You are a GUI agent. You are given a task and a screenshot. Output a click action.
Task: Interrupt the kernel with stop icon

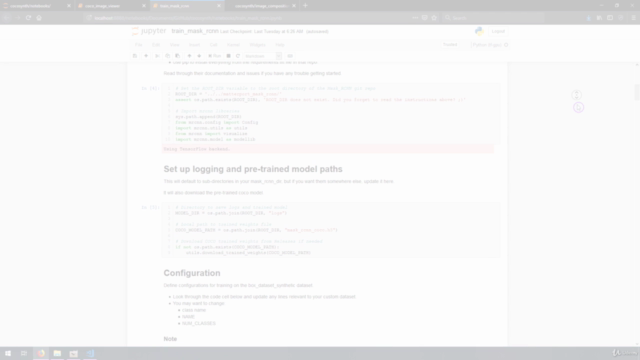coord(229,56)
